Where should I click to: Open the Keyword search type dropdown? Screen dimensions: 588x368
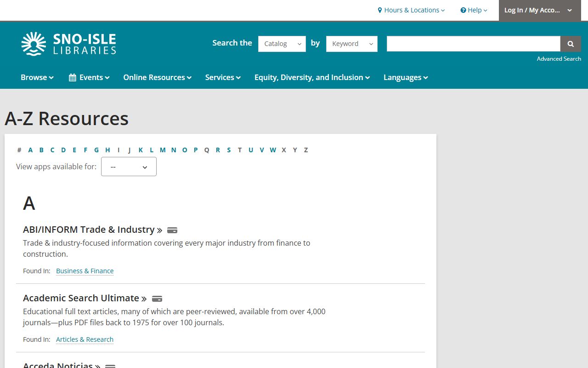pyautogui.click(x=352, y=44)
